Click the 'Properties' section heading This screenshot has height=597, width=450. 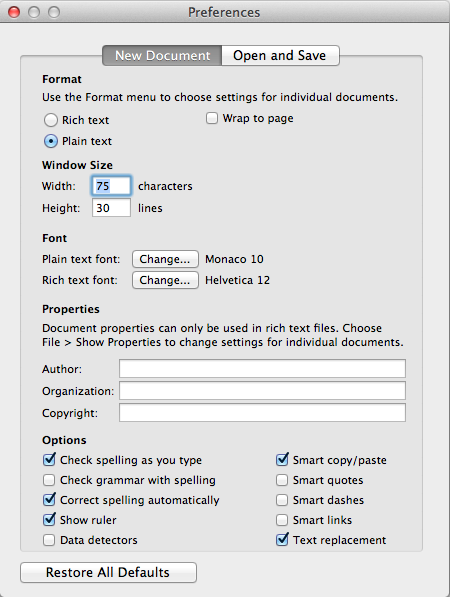[71, 309]
